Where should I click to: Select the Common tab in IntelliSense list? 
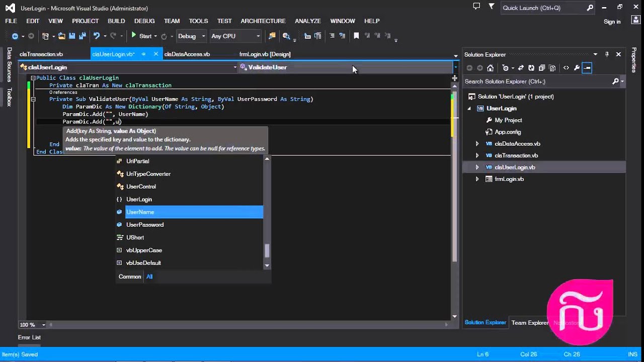pyautogui.click(x=130, y=277)
